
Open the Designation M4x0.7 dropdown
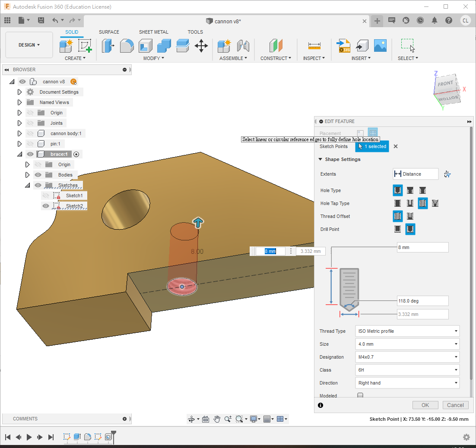coord(407,357)
